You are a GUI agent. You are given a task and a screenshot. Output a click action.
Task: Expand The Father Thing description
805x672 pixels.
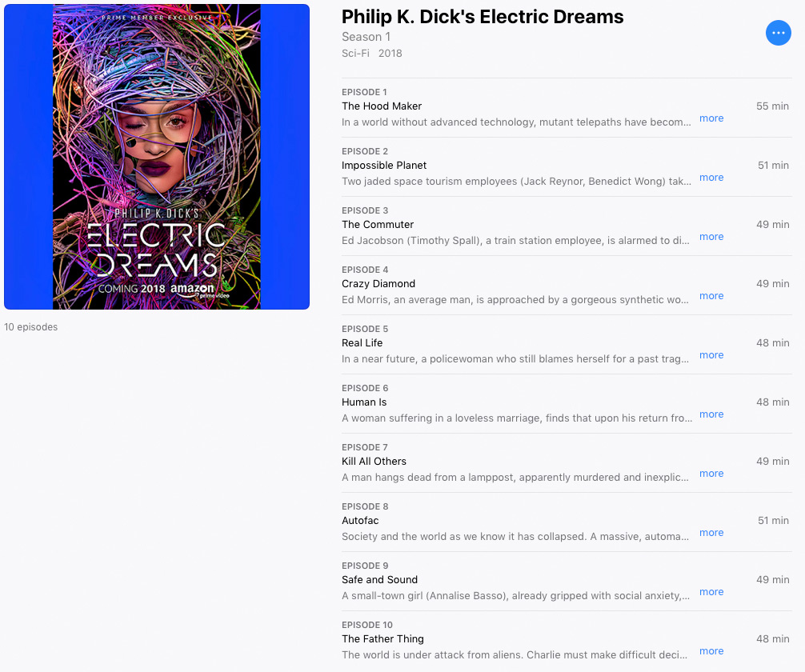click(x=711, y=651)
